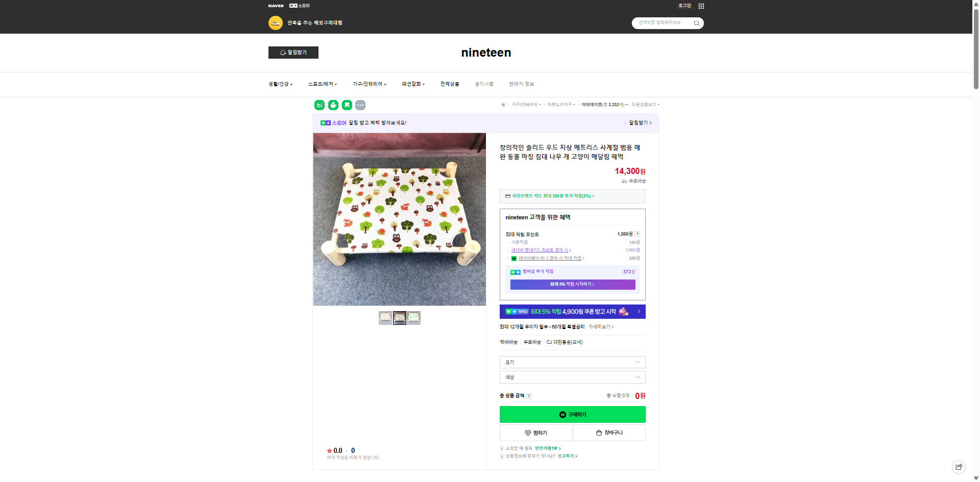Open the 색상 color selection dropdown
Image resolution: width=980 pixels, height=482 pixels.
(x=572, y=377)
